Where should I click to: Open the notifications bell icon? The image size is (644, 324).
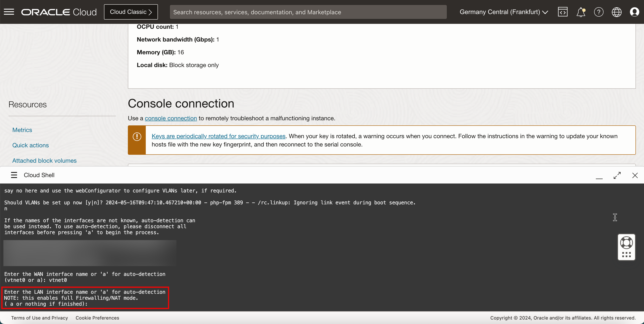(x=581, y=12)
